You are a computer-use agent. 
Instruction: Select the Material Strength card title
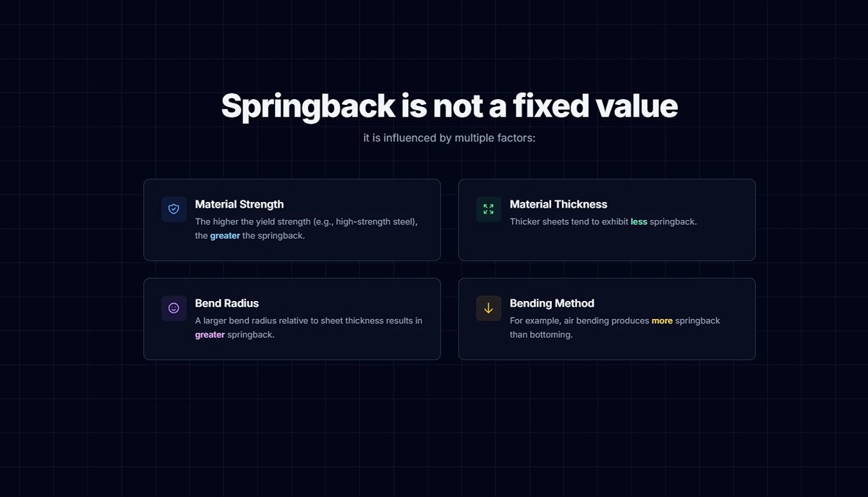(239, 204)
